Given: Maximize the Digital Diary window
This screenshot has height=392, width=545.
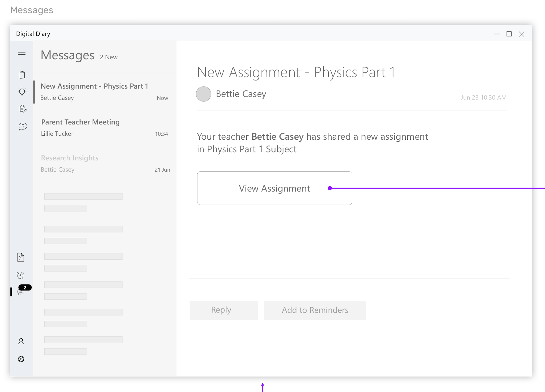Looking at the screenshot, I should click(509, 34).
